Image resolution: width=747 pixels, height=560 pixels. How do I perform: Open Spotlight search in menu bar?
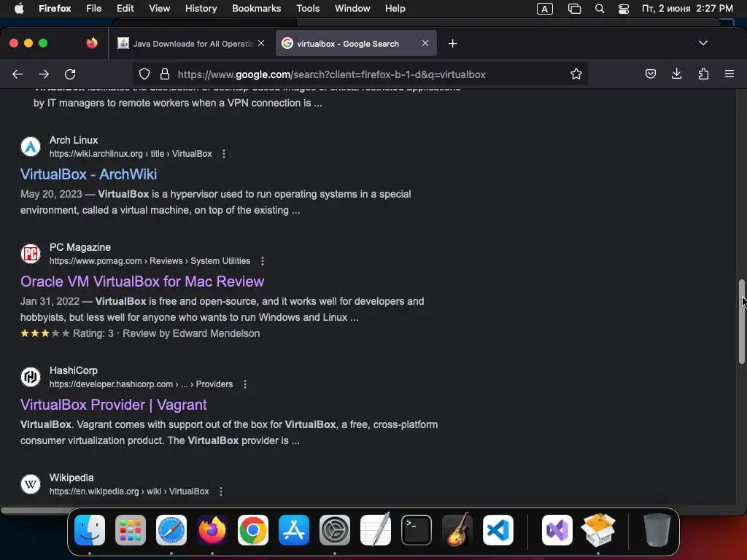(x=600, y=9)
